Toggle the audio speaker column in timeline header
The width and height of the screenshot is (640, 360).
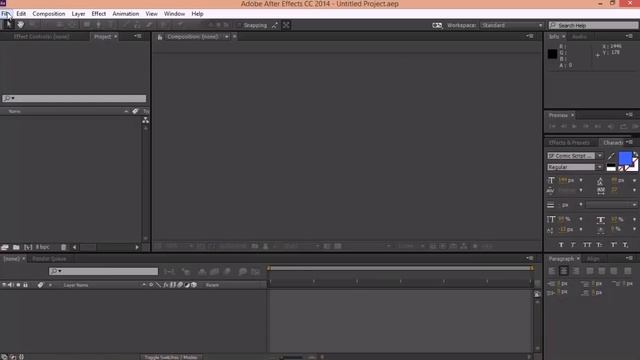point(11,285)
